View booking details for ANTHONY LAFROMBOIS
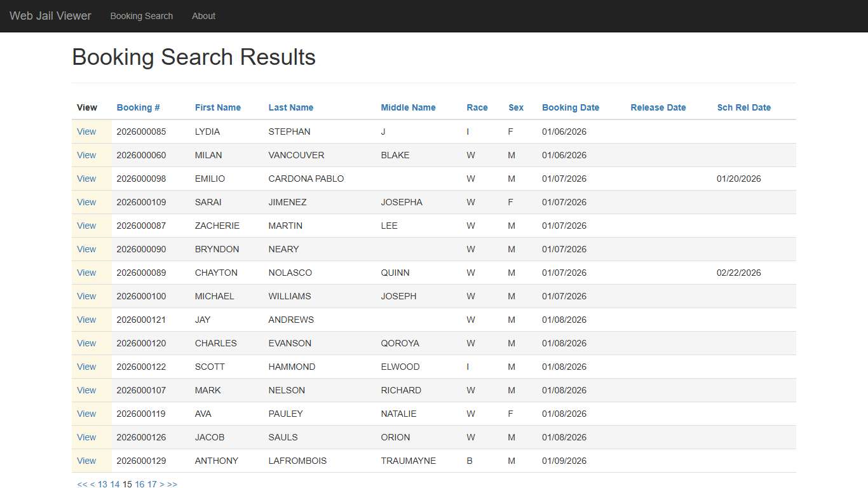 [86, 461]
